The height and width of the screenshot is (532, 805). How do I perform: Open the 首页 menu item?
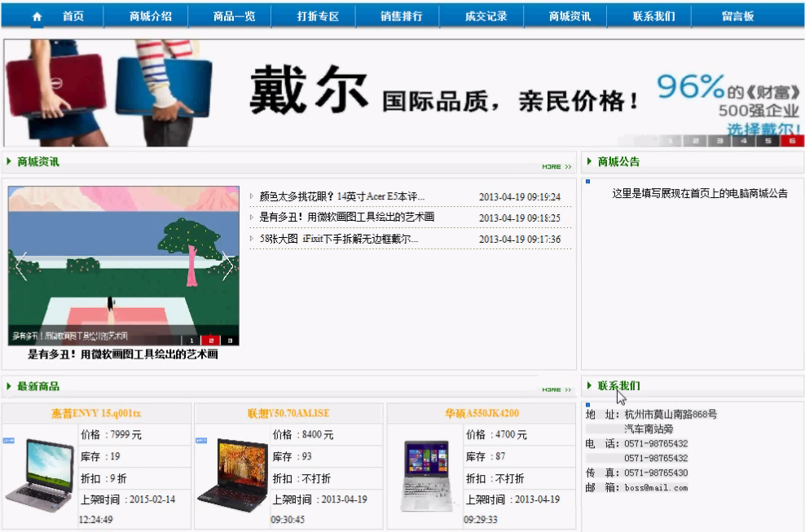tap(73, 16)
